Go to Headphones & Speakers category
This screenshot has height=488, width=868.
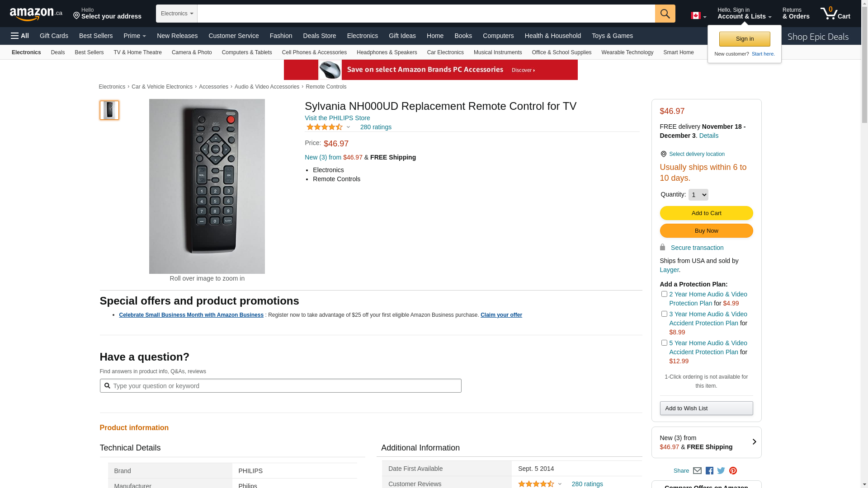(x=387, y=52)
